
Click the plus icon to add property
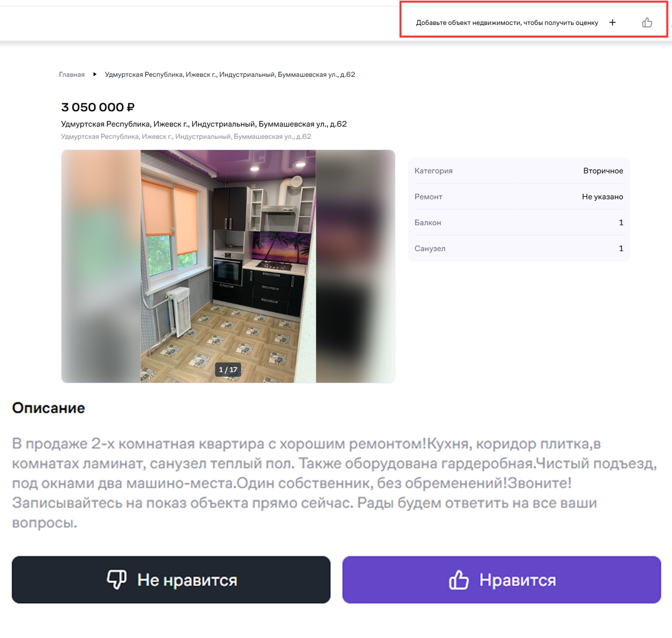coord(613,22)
